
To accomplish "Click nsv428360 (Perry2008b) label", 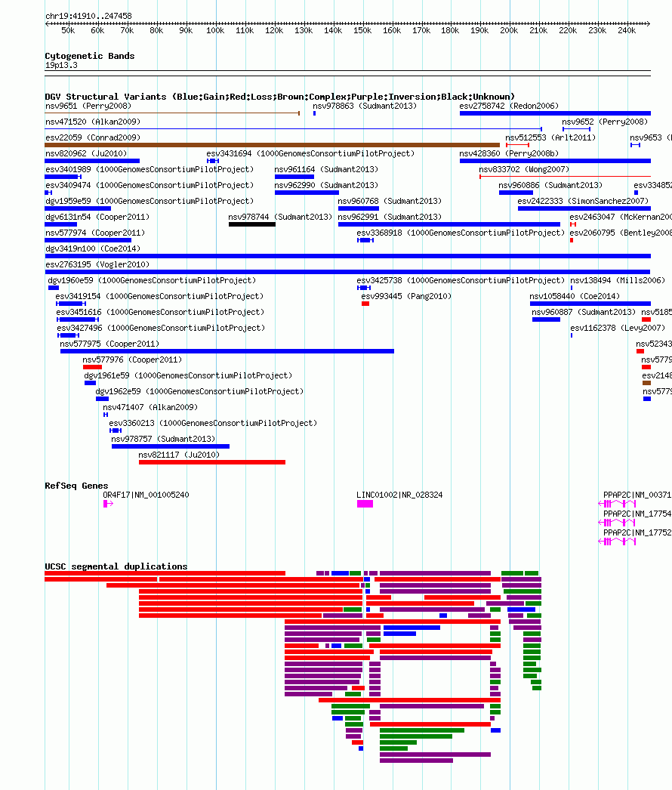I will (509, 153).
